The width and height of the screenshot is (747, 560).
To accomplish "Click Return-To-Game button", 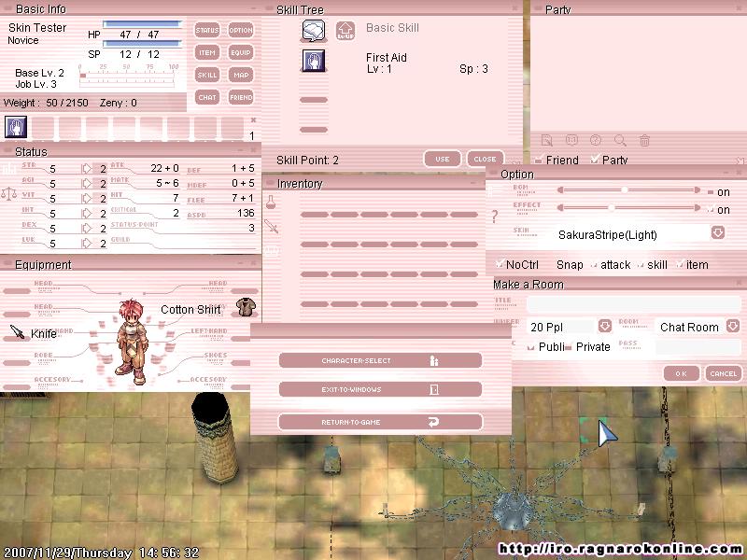I will (x=380, y=422).
